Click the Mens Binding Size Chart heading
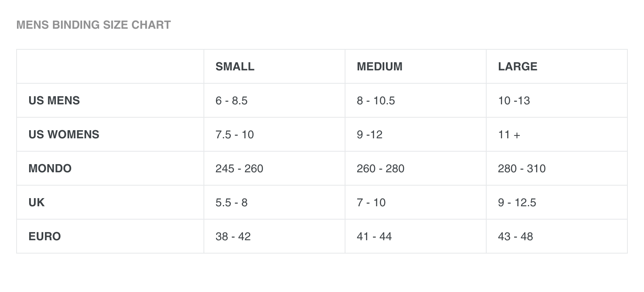The height and width of the screenshot is (292, 644). click(x=93, y=25)
